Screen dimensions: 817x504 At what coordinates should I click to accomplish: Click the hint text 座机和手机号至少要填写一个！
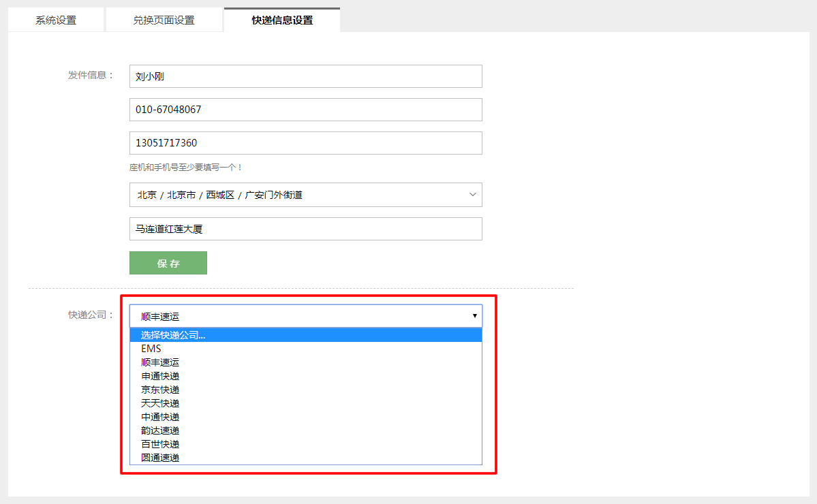(x=185, y=168)
